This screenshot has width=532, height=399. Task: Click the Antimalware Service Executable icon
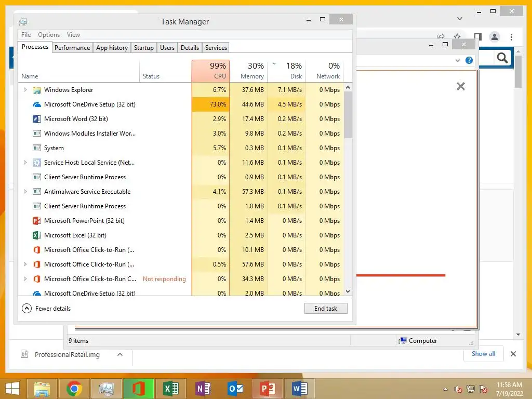pos(37,192)
